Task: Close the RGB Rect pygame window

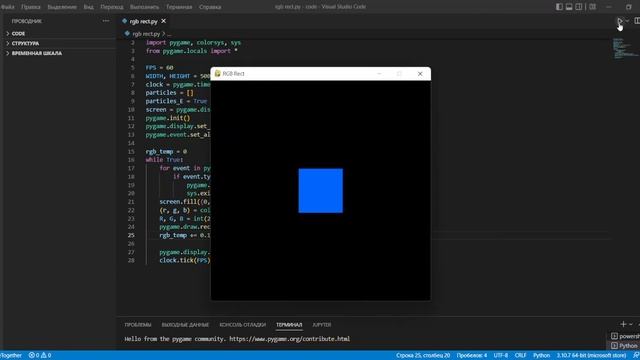Action: [x=420, y=74]
